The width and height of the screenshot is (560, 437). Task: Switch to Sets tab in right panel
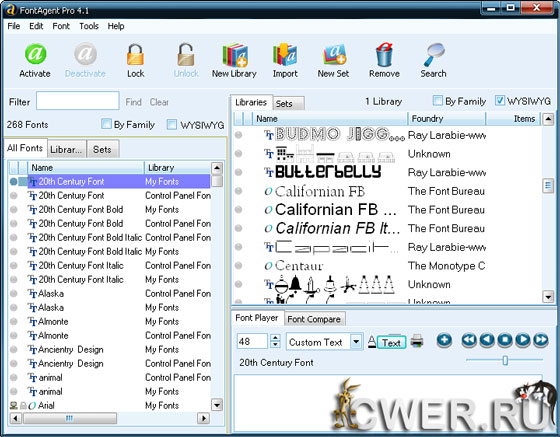tap(288, 104)
